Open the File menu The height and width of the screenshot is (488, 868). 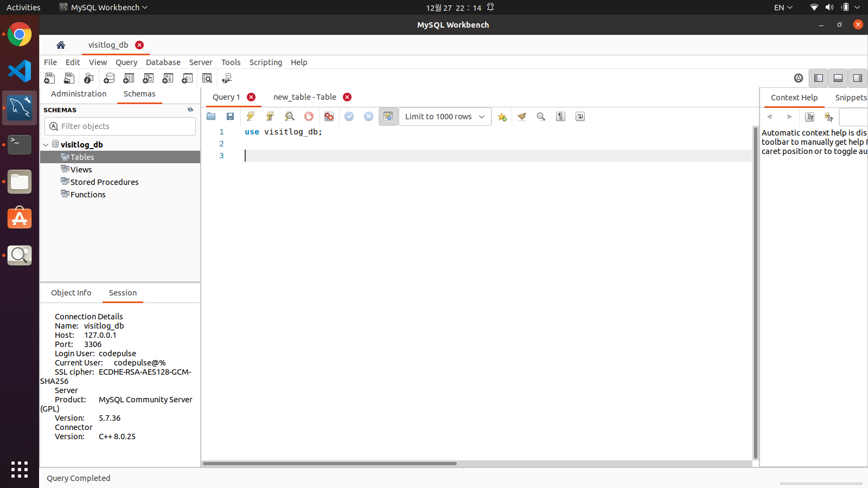click(50, 62)
